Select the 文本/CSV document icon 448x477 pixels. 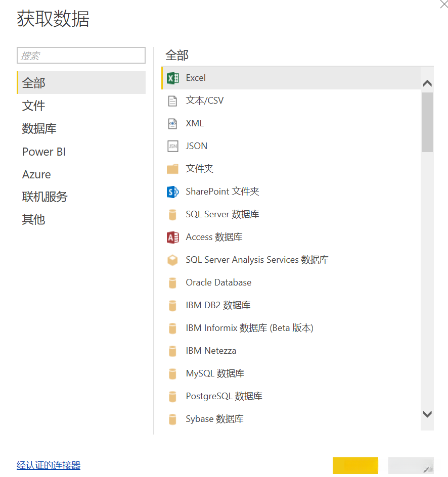[x=173, y=101]
